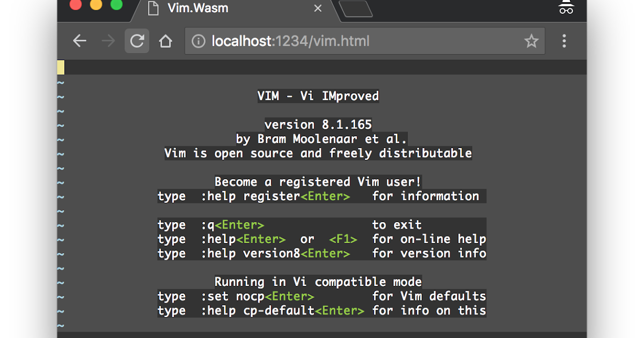Click the back navigation arrow

[x=79, y=41]
